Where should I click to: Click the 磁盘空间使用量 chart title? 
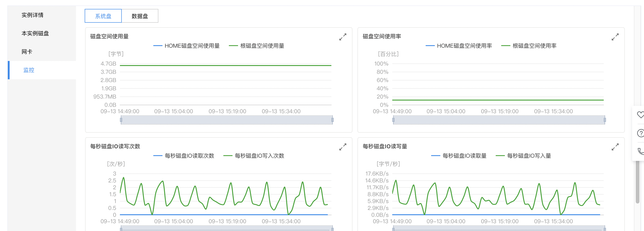[109, 36]
